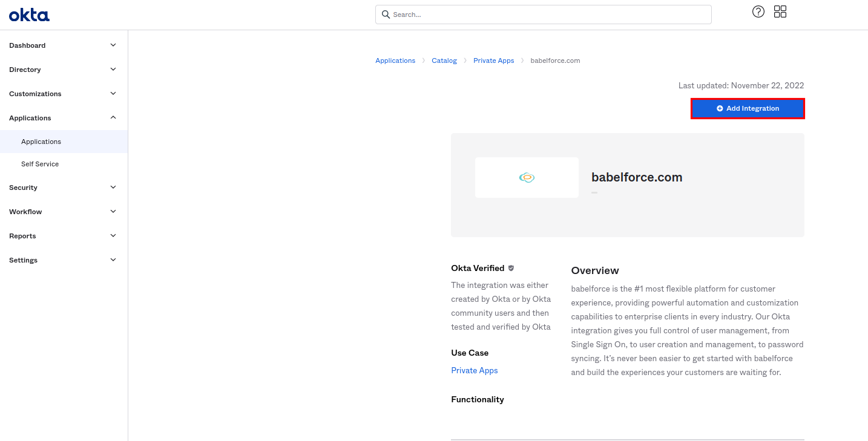
Task: Click the Add Integration button
Action: [748, 108]
